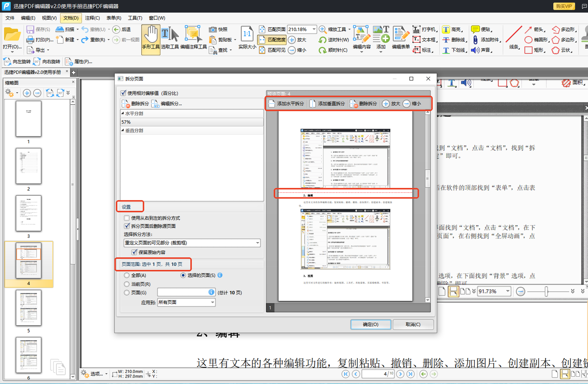Open the 选择拆分方法 dropdown
Image resolution: width=588 pixels, height=384 pixels.
click(x=192, y=243)
